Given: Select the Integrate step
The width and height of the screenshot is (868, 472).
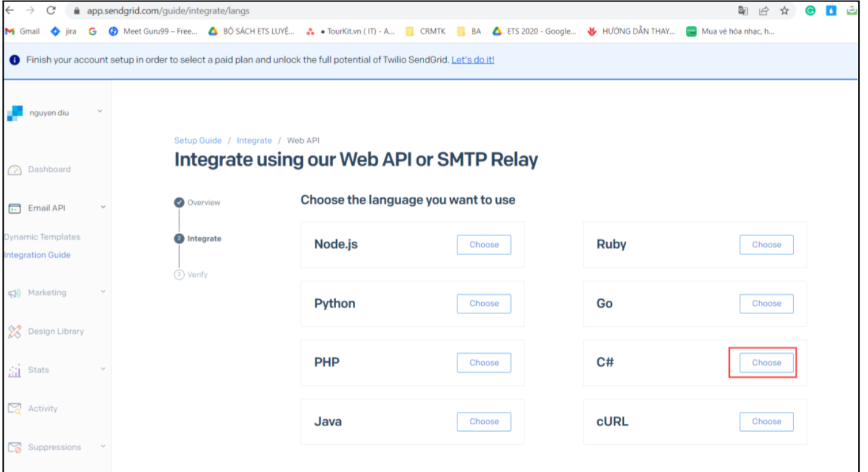Looking at the screenshot, I should point(198,238).
